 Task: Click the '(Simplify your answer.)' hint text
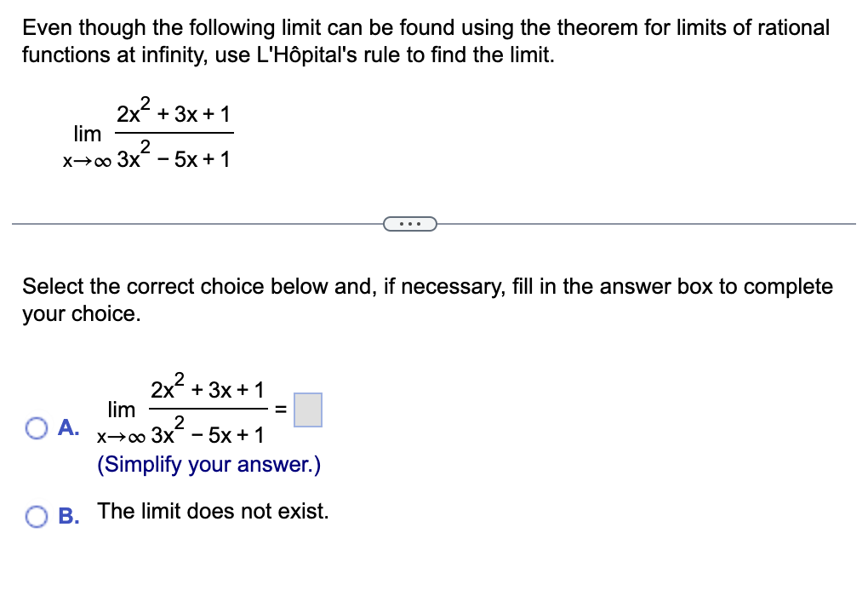point(208,464)
